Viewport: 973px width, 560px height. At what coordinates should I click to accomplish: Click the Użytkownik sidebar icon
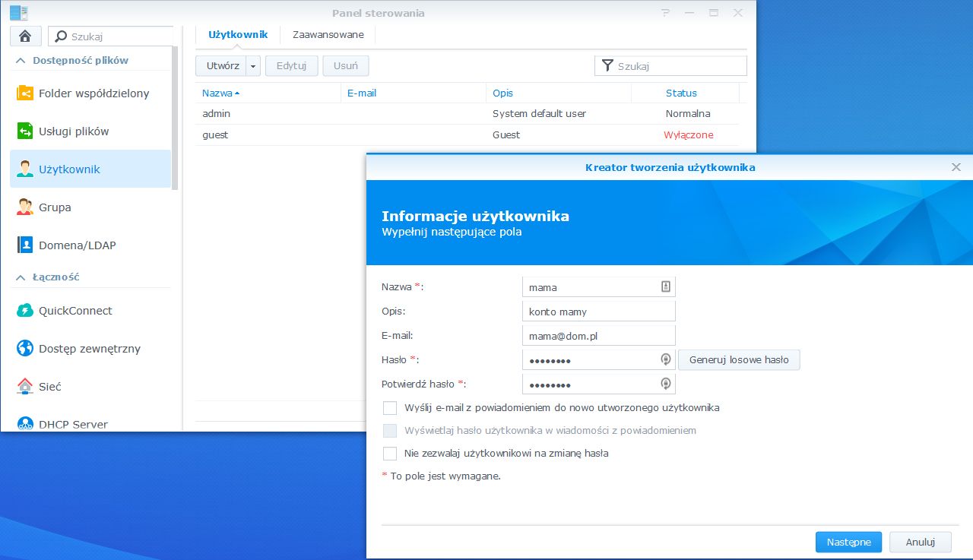(25, 169)
